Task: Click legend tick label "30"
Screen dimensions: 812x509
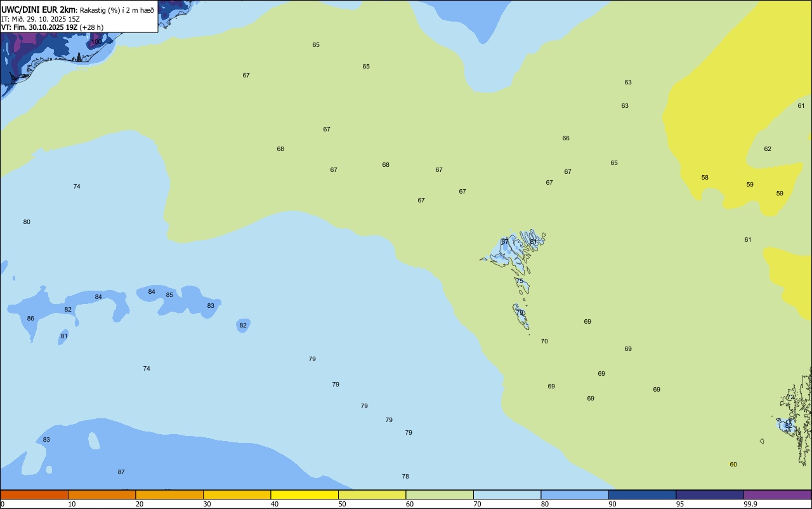Action: 207,504
